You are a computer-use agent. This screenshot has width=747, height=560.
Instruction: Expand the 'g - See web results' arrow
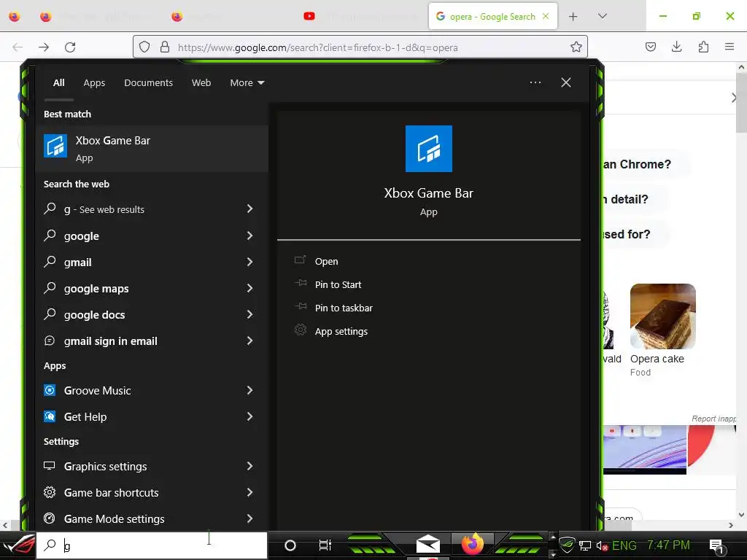click(249, 209)
